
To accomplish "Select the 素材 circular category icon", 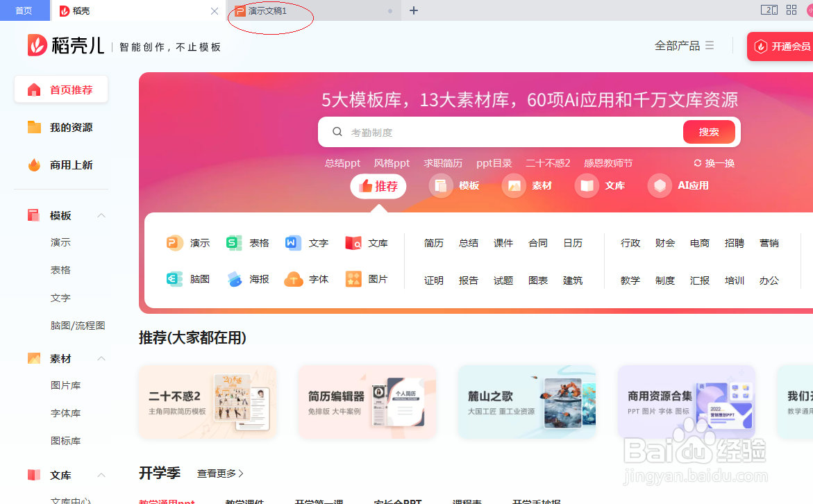I will coord(514,185).
